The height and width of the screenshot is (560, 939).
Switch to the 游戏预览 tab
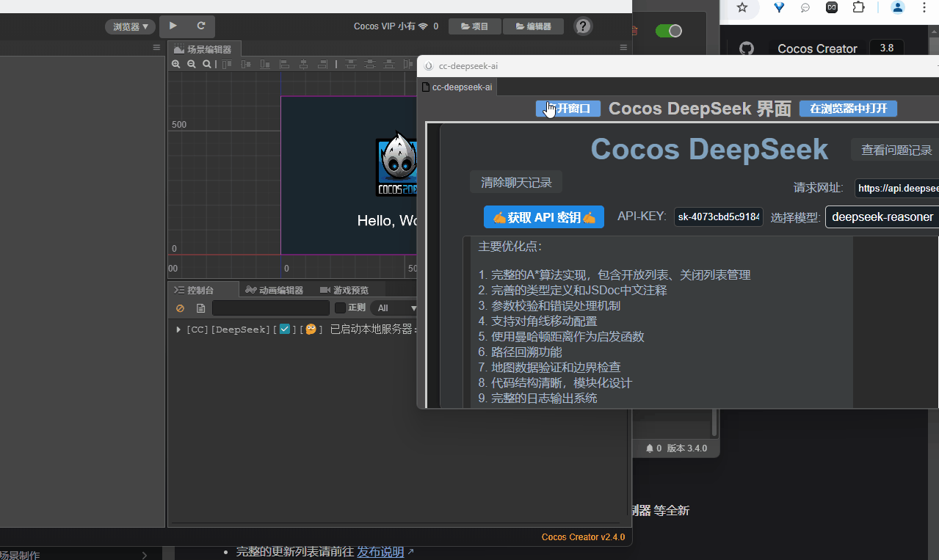[x=344, y=290]
